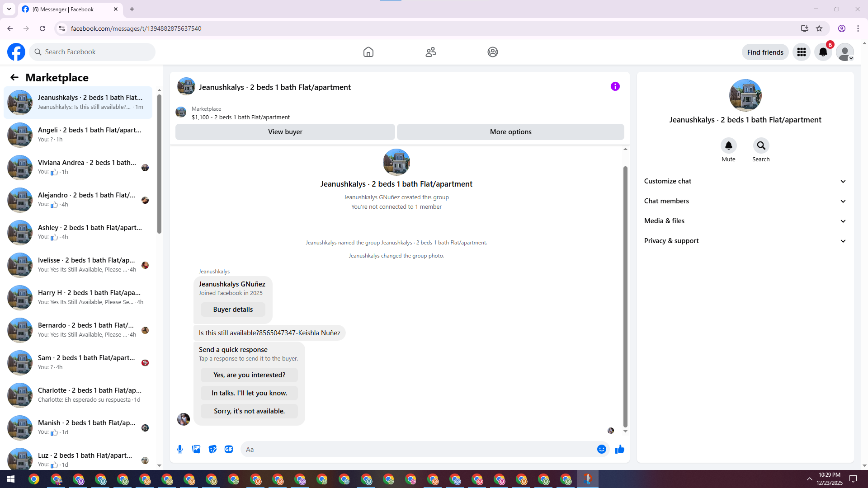Search in conversation using magnifier
This screenshot has height=488, width=868.
point(761,146)
